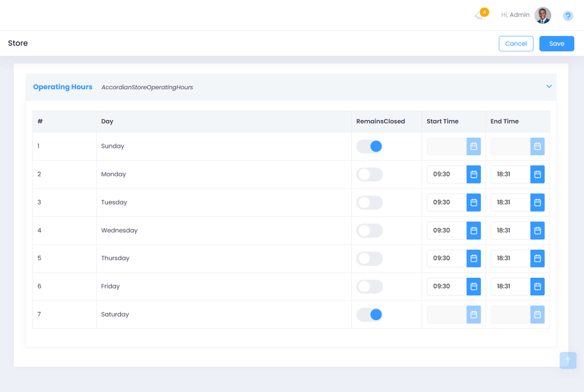Image resolution: width=584 pixels, height=392 pixels.
Task: Click the Friday end time field
Action: [x=510, y=286]
